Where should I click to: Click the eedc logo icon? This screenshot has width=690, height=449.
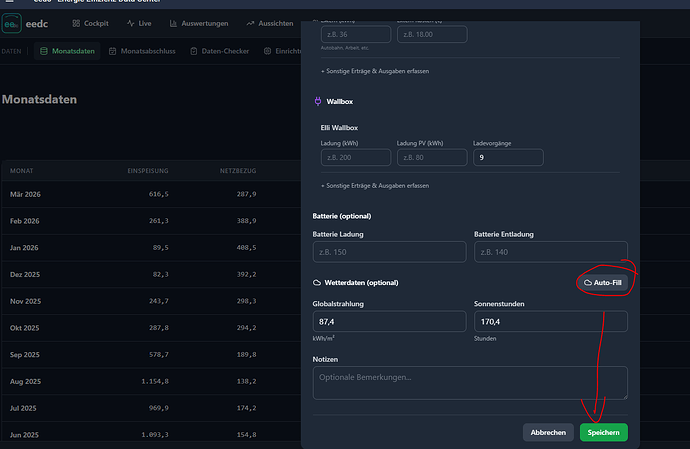[x=11, y=23]
